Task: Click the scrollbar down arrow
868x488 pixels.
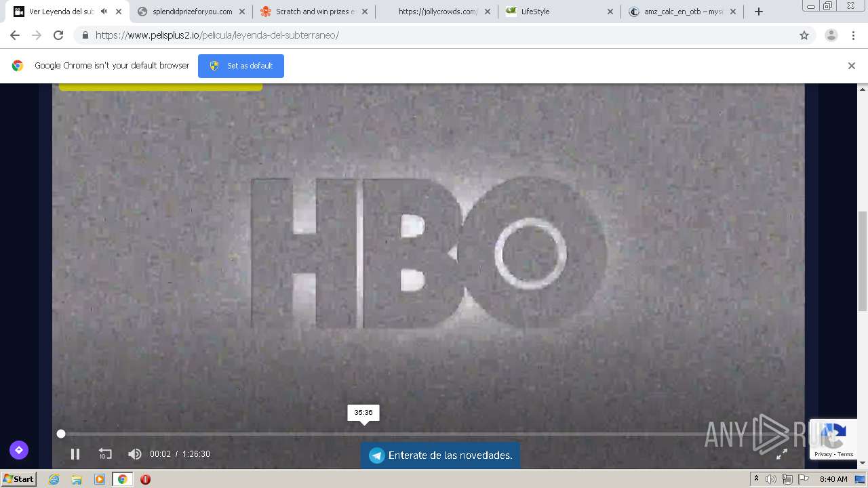Action: pyautogui.click(x=863, y=464)
